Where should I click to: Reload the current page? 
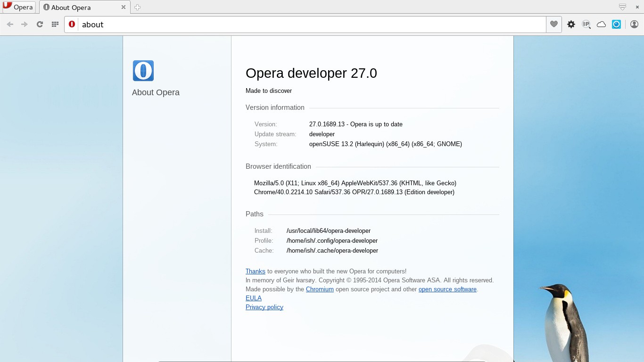pos(40,25)
